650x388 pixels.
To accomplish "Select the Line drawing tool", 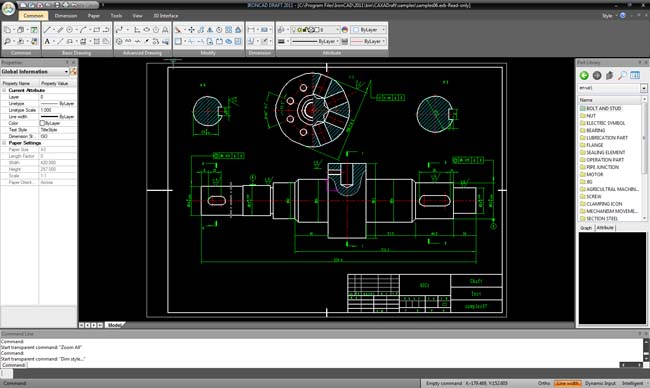I will pyautogui.click(x=47, y=30).
